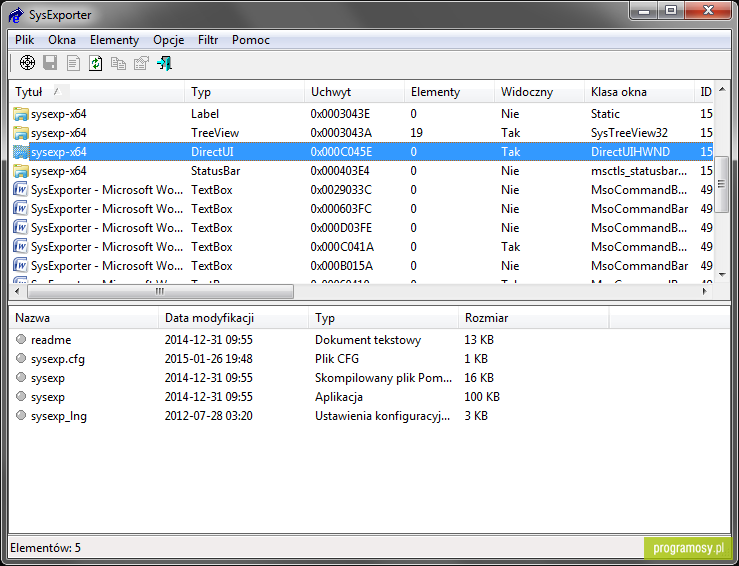Image resolution: width=739 pixels, height=566 pixels.
Task: Click the folder icon of the TreeView row
Action: coord(21,133)
